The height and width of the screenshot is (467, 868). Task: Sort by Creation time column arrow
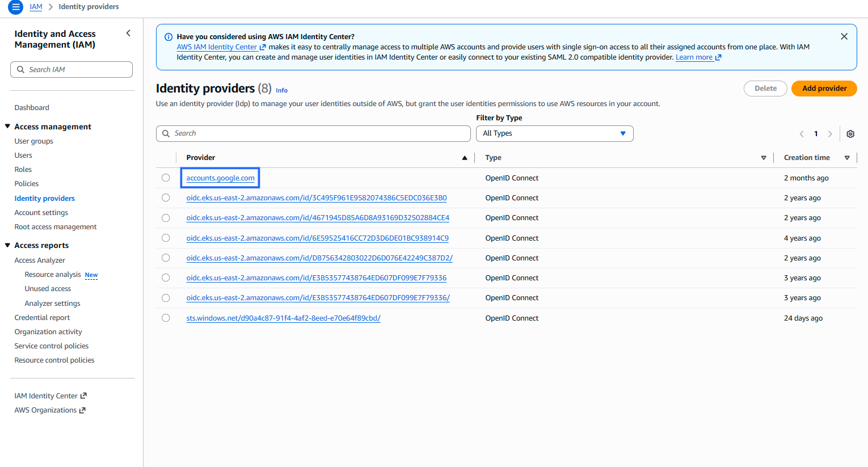846,158
